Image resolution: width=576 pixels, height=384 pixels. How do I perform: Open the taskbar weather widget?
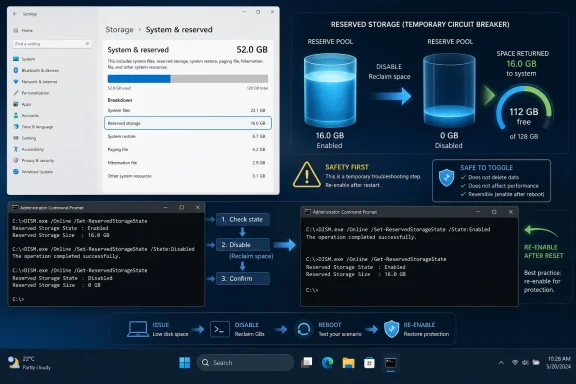(x=29, y=363)
